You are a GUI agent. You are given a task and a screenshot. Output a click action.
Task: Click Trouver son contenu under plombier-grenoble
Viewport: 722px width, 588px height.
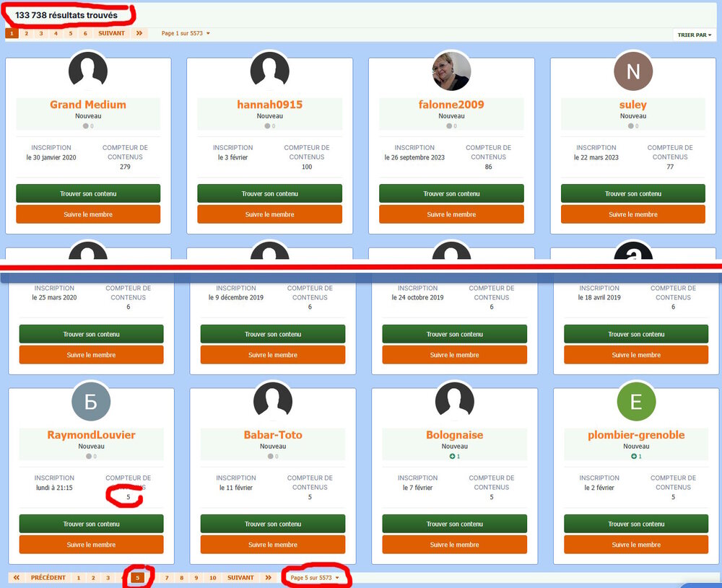point(635,524)
